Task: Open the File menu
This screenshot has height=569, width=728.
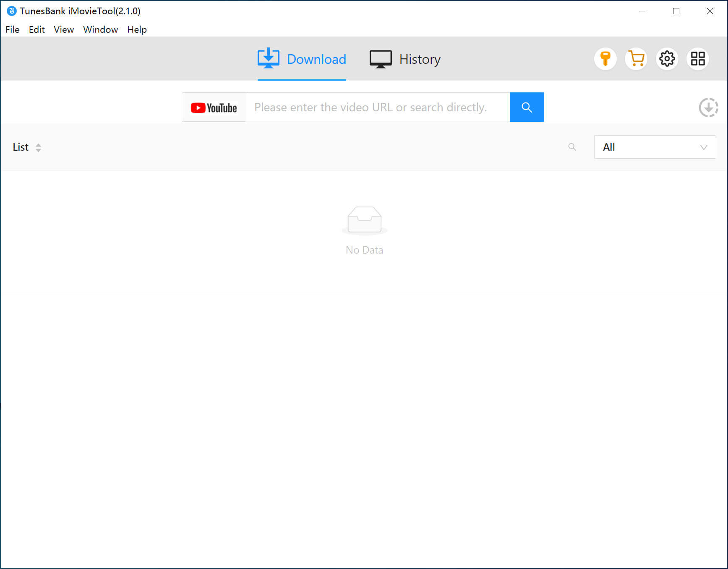Action: pos(13,29)
